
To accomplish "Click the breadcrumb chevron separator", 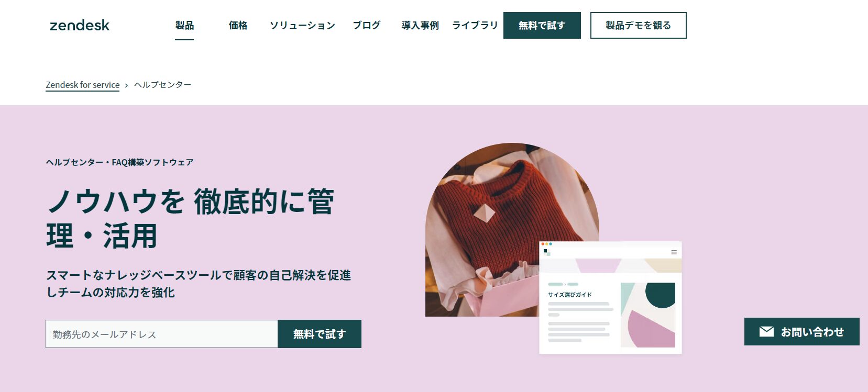I will (126, 85).
